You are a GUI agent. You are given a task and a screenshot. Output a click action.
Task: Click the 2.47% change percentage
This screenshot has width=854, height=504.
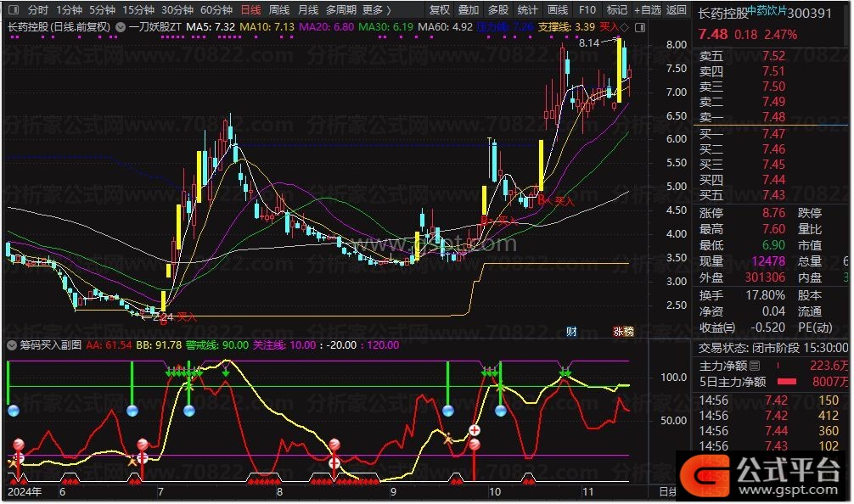click(780, 35)
